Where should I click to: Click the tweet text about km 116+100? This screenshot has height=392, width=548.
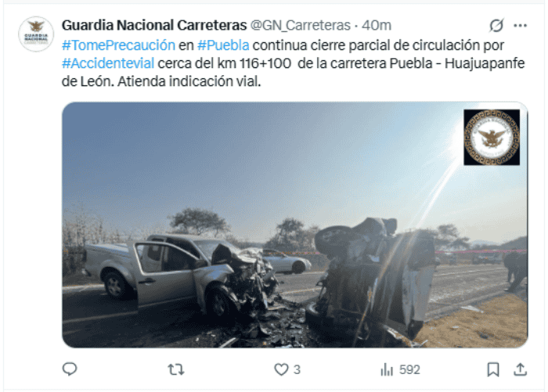pos(294,63)
